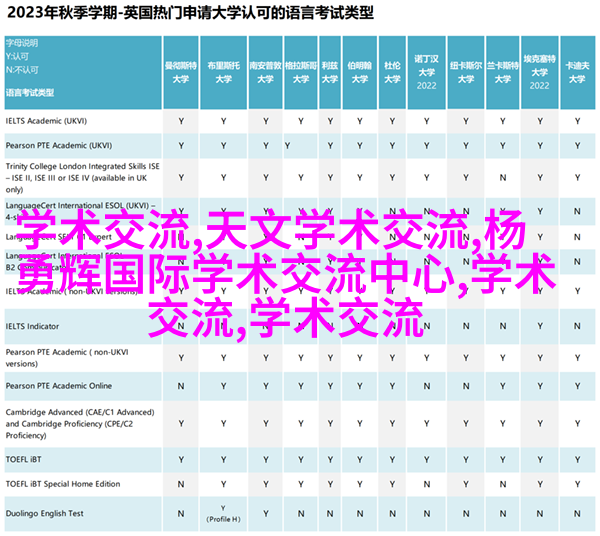
Task: Click the Y (Profile H) Duolingo cell
Action: coord(223,513)
